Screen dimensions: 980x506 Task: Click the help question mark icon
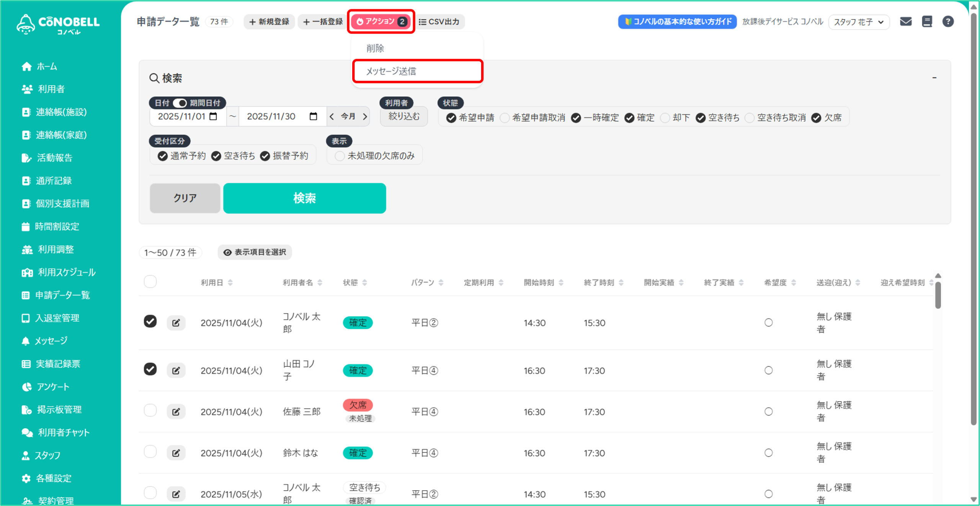tap(948, 21)
